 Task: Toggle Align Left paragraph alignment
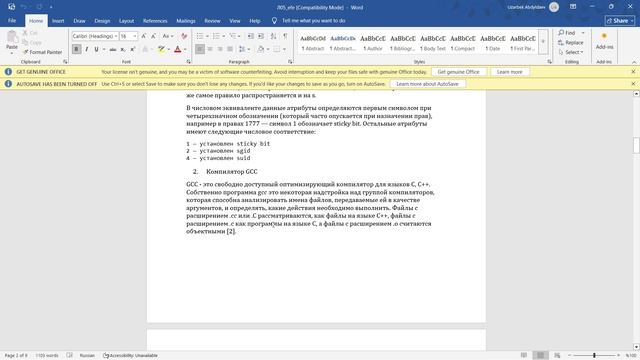[200, 49]
